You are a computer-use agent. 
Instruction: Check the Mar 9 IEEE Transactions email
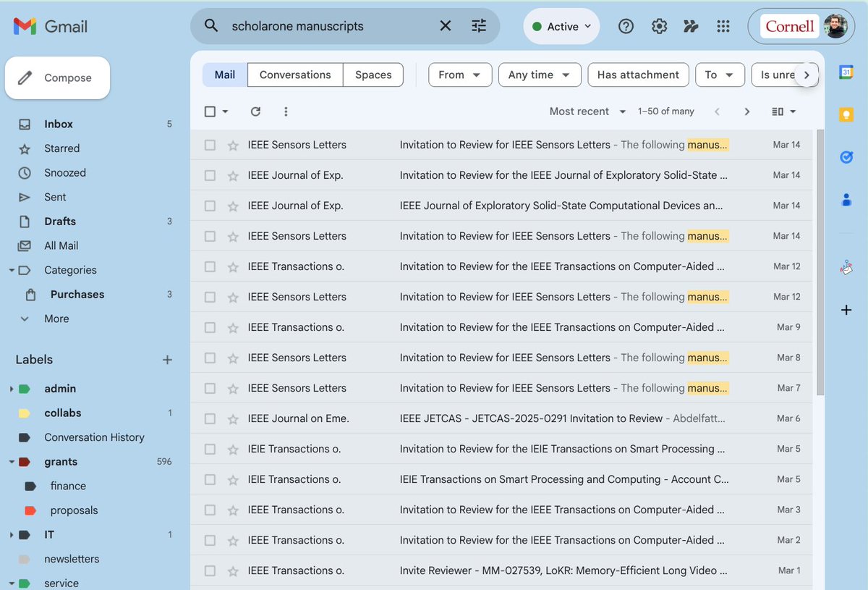point(210,327)
